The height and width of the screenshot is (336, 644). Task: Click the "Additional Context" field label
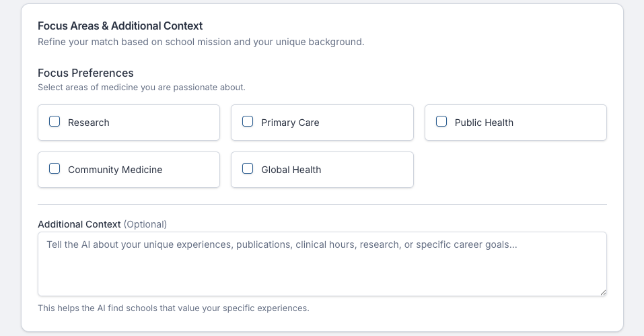pos(79,224)
